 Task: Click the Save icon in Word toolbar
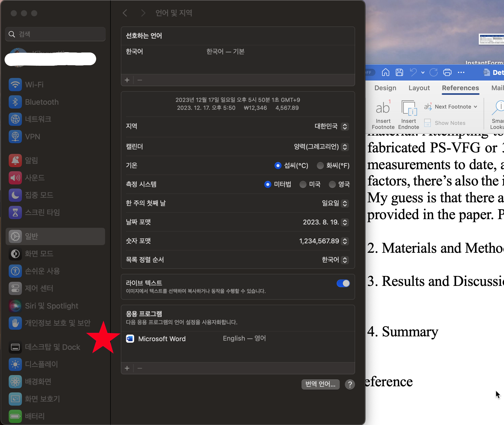point(399,73)
